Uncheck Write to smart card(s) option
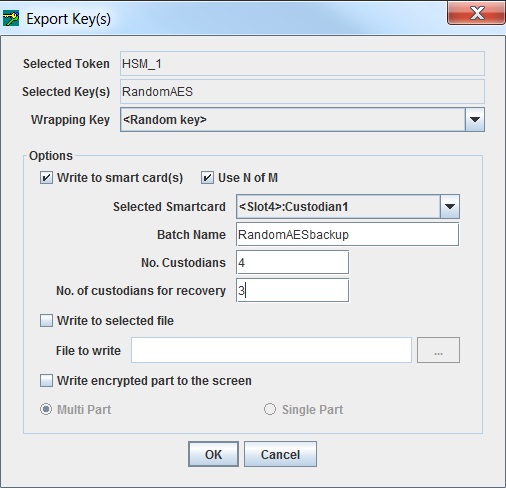This screenshot has width=506, height=488. pyautogui.click(x=46, y=178)
